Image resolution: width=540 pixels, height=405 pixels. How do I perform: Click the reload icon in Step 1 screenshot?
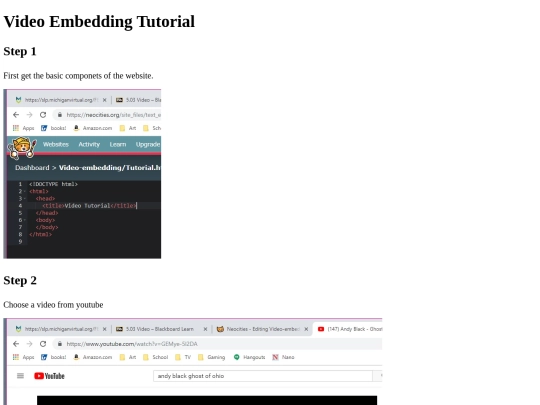pos(43,115)
